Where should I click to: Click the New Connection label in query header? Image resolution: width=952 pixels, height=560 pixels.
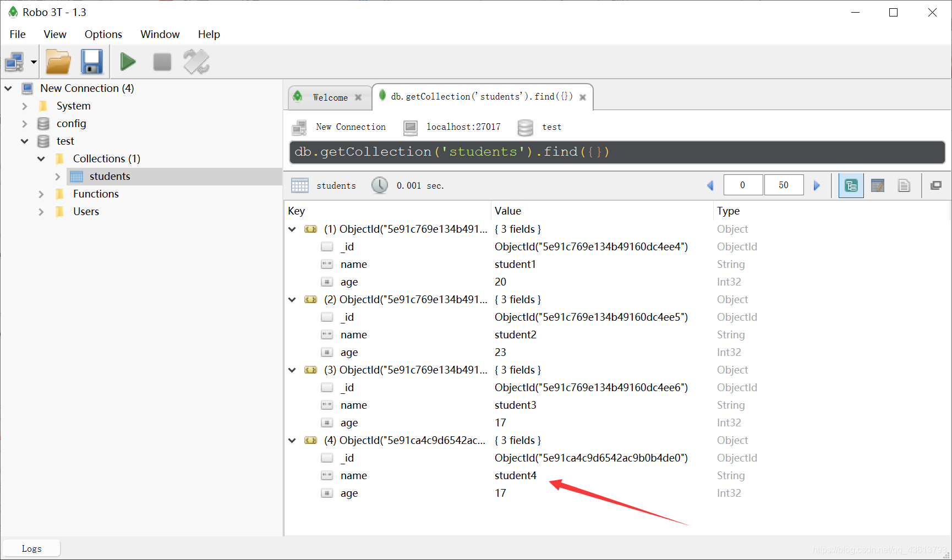coord(351,127)
